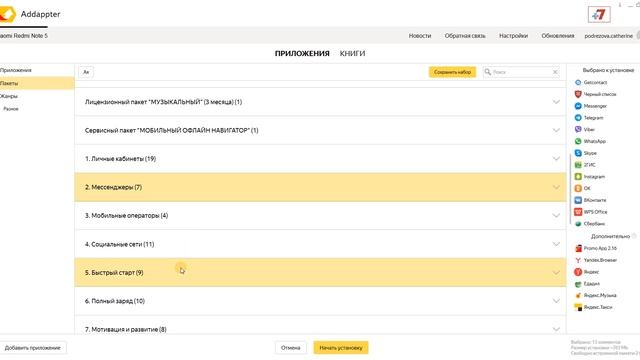Select Жанры in the left sidebar
This screenshot has height=360, width=640.
(x=9, y=96)
